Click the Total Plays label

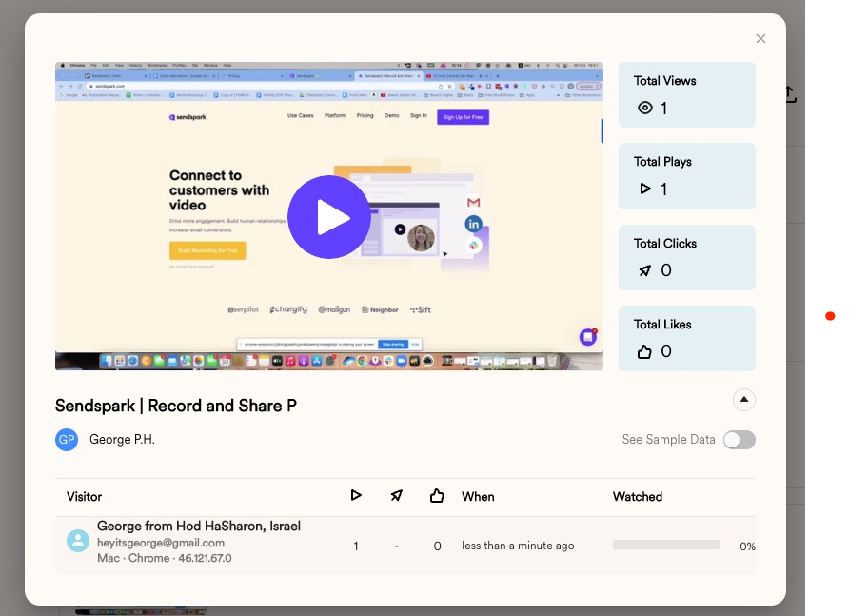pos(662,162)
